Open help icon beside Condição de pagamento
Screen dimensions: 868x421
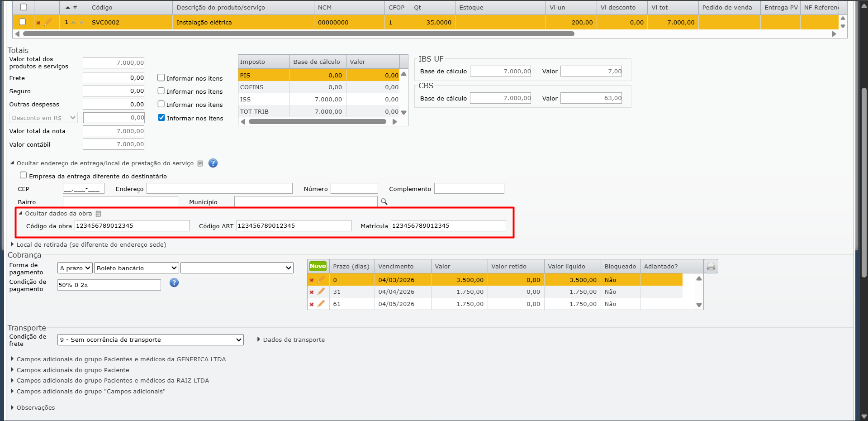[x=174, y=283]
